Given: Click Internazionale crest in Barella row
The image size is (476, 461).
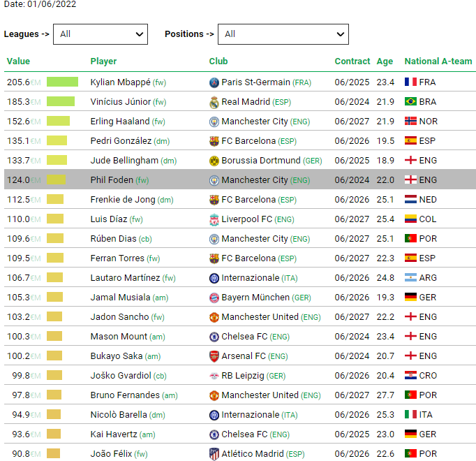Looking at the screenshot, I should tap(214, 415).
